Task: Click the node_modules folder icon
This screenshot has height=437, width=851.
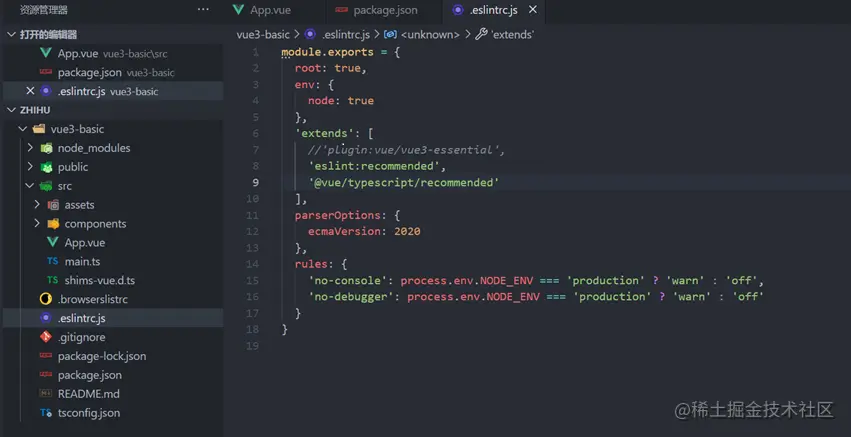Action: click(47, 148)
